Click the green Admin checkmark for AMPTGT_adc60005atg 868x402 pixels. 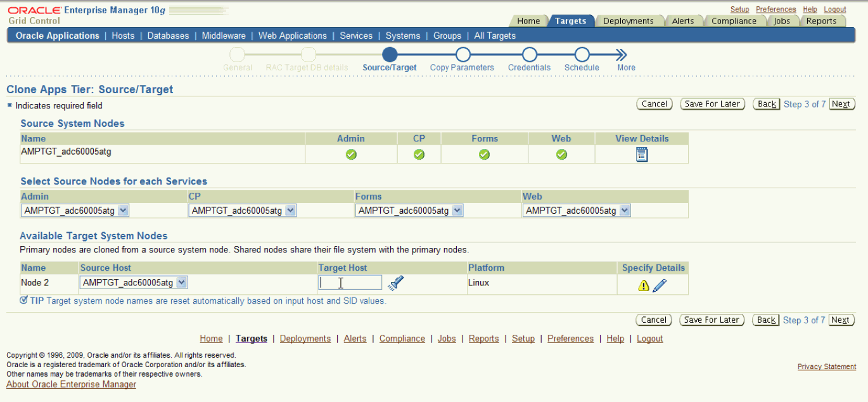click(x=351, y=154)
